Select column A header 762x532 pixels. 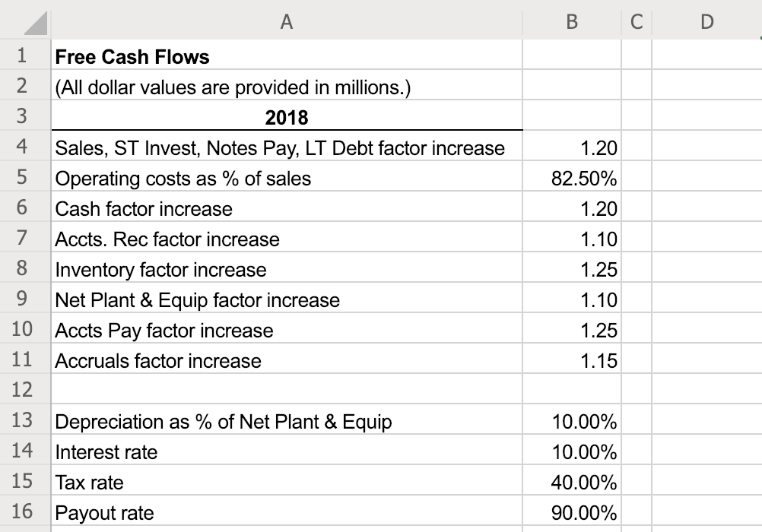click(x=287, y=22)
